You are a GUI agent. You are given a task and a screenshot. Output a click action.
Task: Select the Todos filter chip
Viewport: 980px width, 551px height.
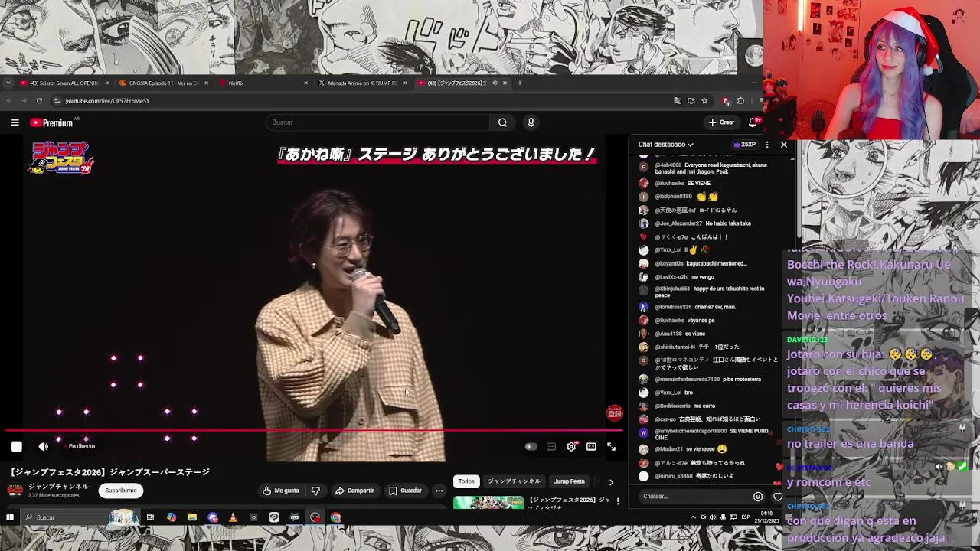(x=466, y=481)
